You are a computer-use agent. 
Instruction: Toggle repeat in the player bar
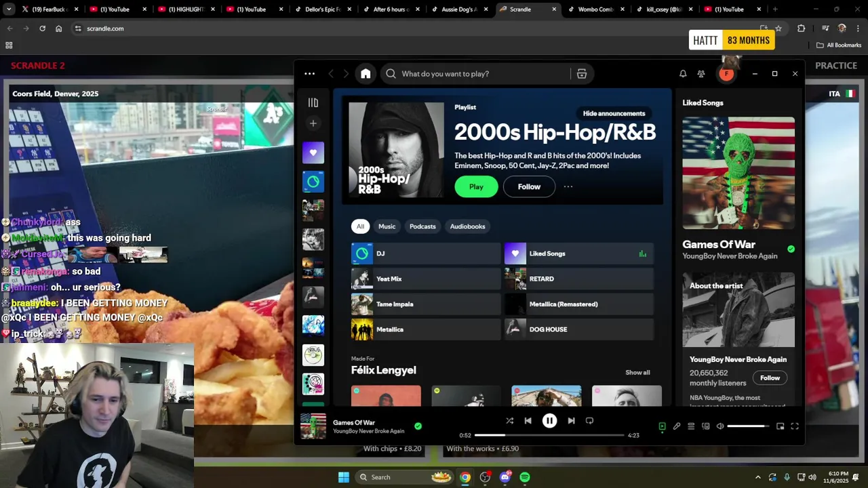click(x=589, y=421)
